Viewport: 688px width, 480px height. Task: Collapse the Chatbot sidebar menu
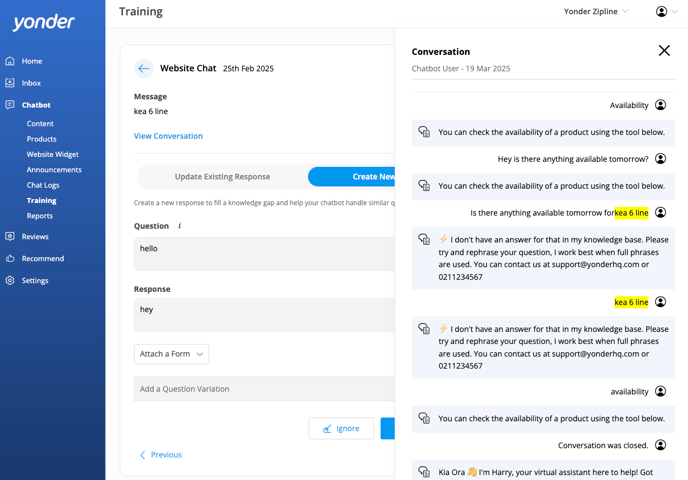click(x=36, y=105)
